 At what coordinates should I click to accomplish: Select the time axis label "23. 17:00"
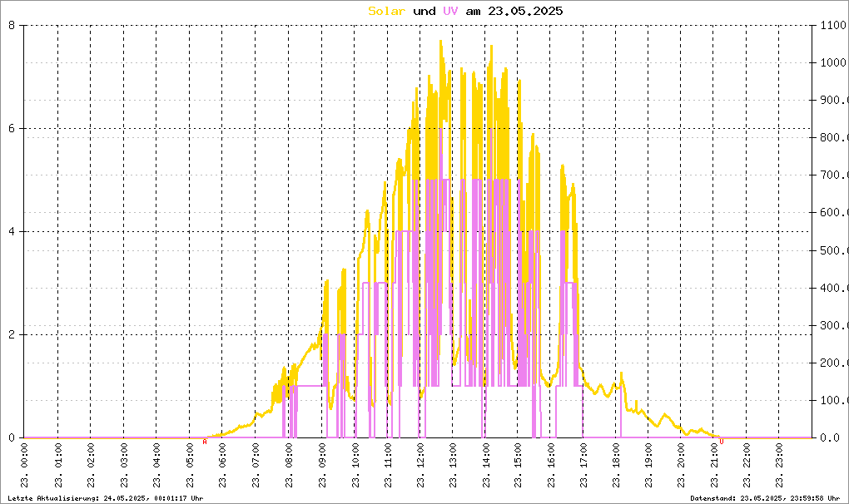click(583, 466)
